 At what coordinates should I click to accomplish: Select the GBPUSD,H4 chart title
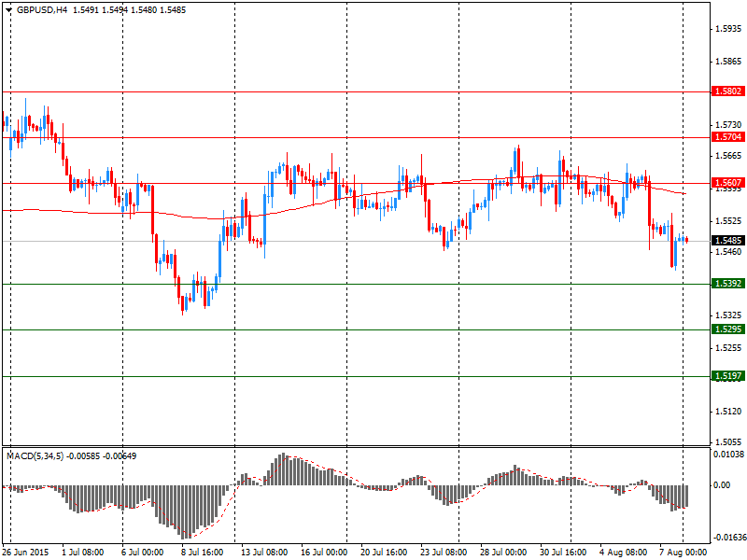tap(42, 10)
